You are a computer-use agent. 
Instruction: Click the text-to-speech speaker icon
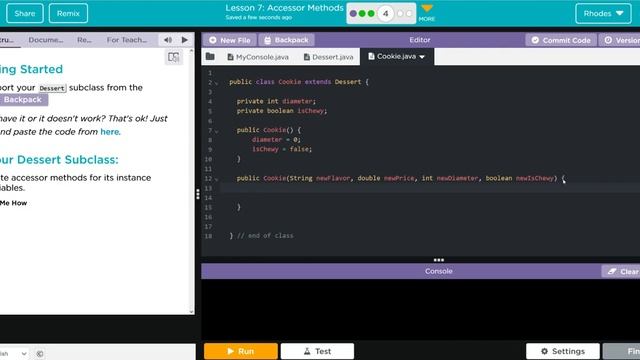click(x=168, y=40)
